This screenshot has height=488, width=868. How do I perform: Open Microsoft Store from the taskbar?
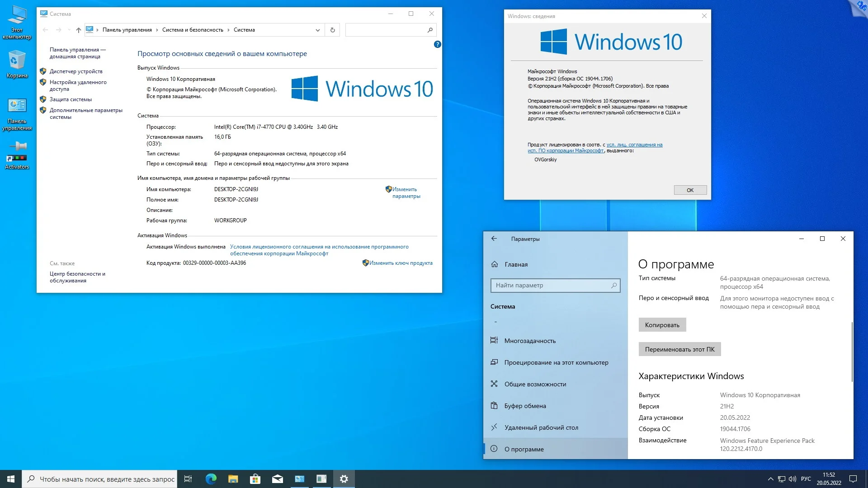(255, 479)
